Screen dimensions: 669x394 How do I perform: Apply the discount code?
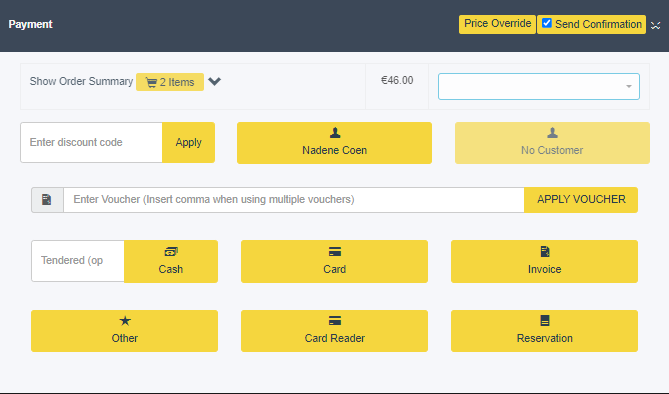189,143
